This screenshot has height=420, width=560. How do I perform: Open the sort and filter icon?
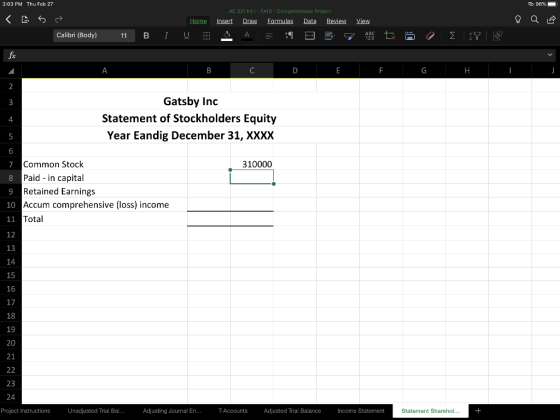click(x=475, y=35)
